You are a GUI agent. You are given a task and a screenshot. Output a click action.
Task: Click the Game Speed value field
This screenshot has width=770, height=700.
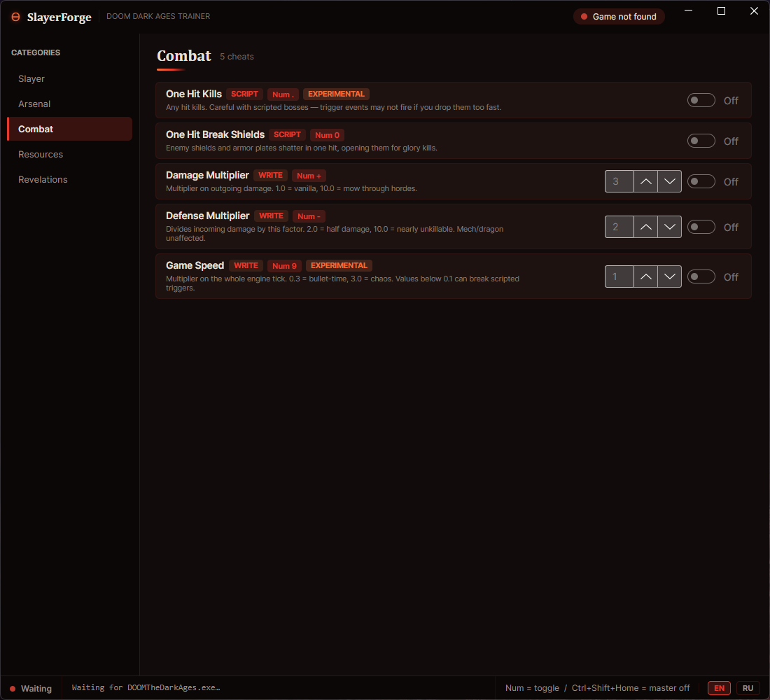(x=619, y=276)
